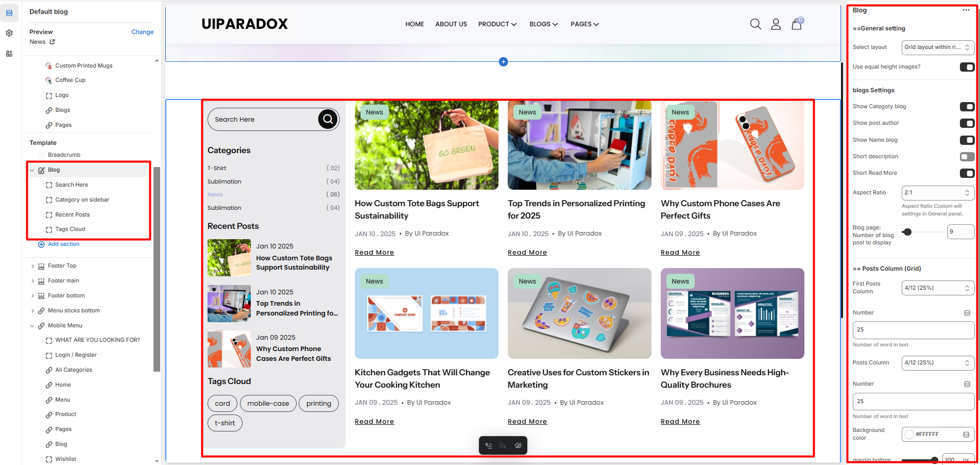
Task: Click the store search magnifier icon
Action: 755,24
